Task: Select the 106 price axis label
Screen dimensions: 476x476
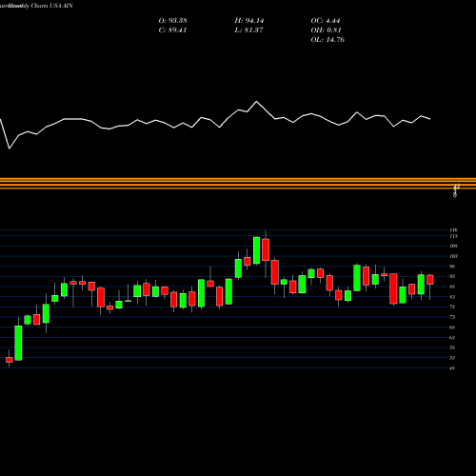Action: pos(453,246)
